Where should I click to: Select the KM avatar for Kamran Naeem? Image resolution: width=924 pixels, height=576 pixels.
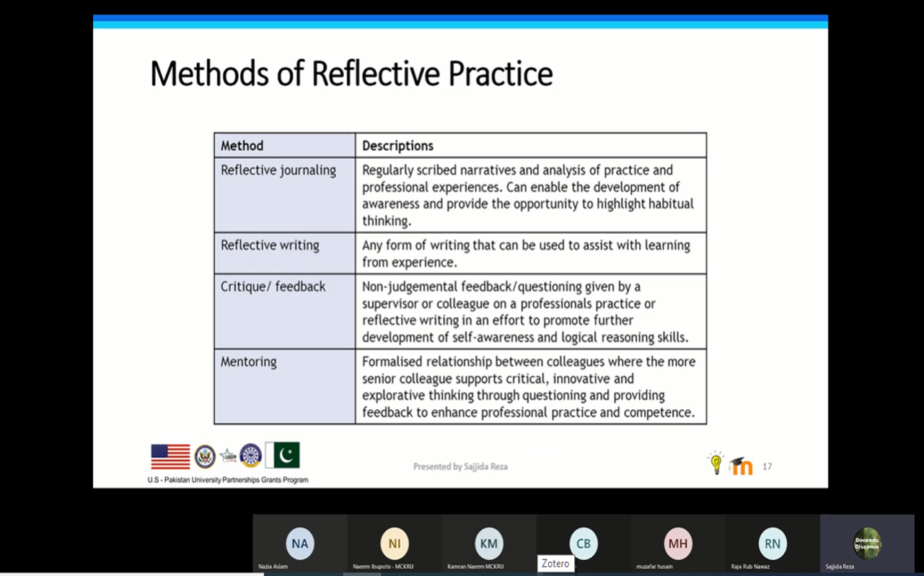click(489, 544)
